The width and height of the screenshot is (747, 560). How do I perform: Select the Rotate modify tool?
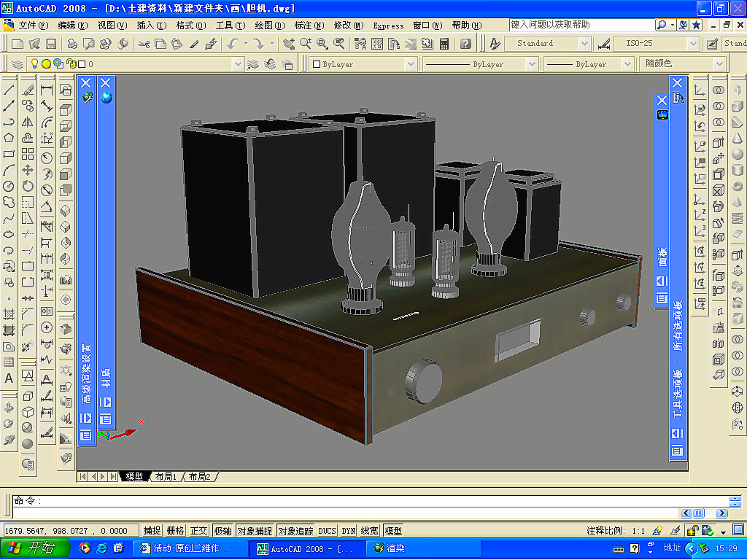pos(28,187)
